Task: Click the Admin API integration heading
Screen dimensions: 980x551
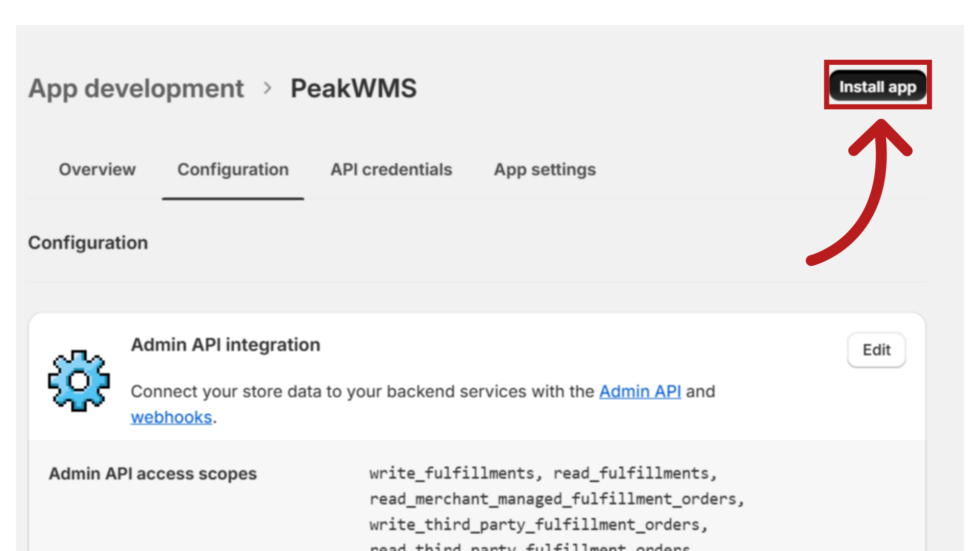Action: tap(226, 345)
